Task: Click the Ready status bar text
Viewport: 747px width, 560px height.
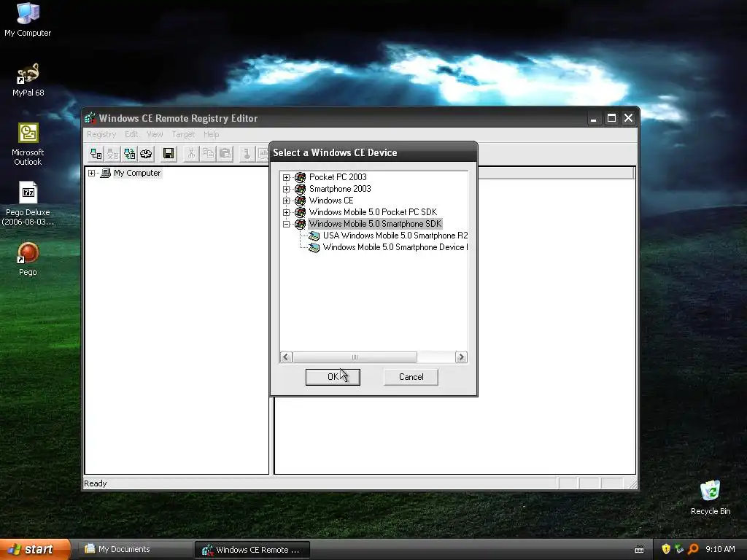Action: pos(96,483)
